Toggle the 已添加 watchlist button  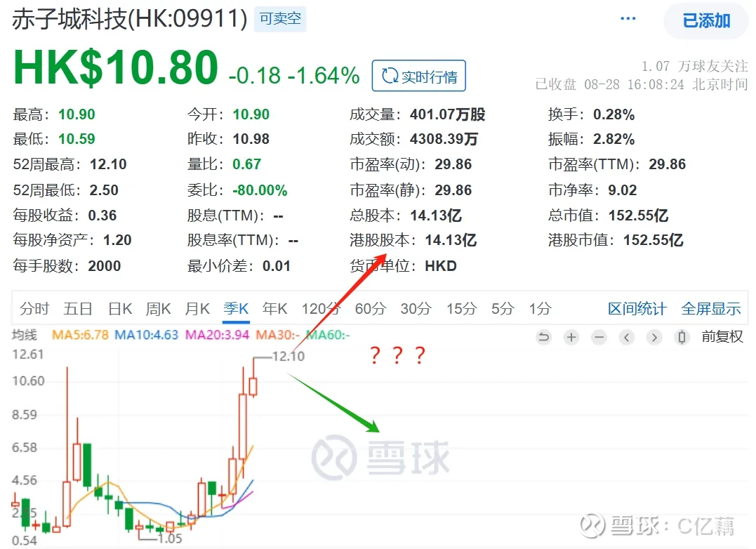click(x=706, y=21)
